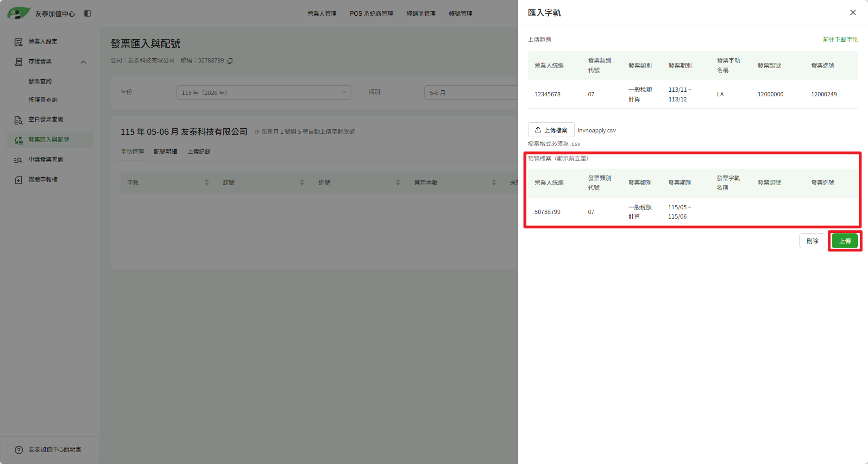868x464 pixels.
Task: Toggle the sidebar collapse icon
Action: tap(88, 13)
